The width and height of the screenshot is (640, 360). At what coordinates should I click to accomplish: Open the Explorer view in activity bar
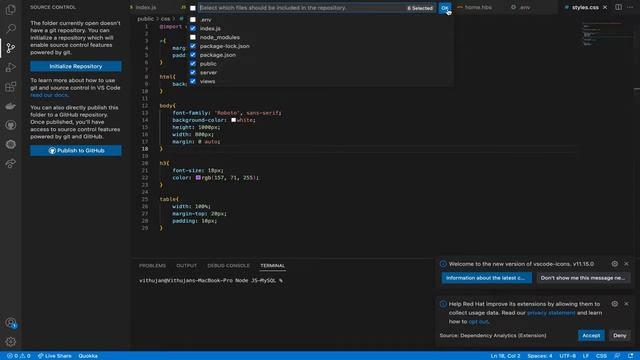coord(11,9)
